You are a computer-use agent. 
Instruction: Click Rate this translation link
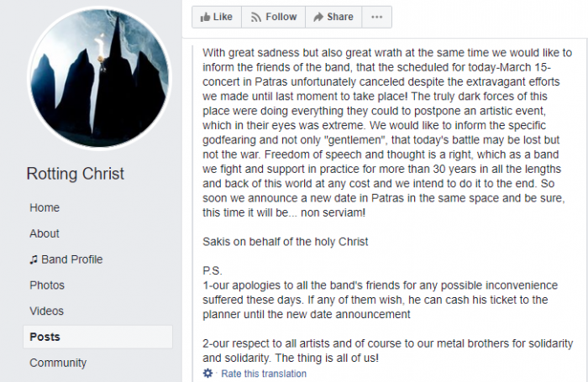[264, 374]
